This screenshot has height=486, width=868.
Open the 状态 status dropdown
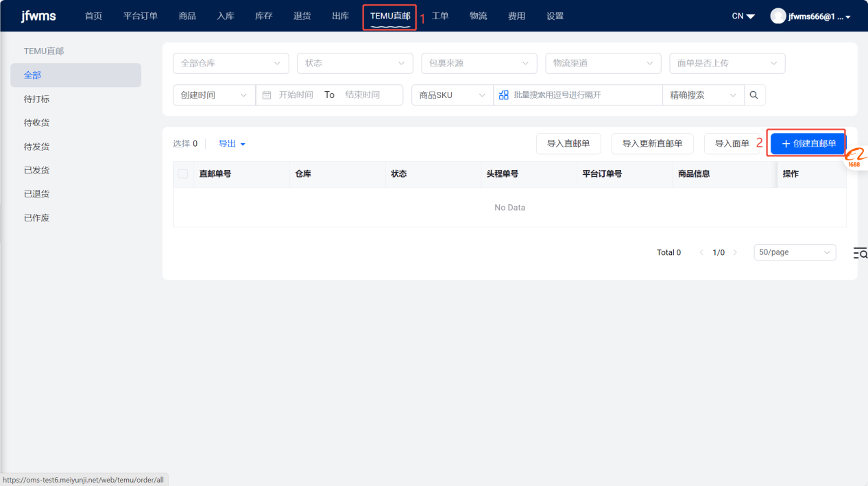click(x=355, y=63)
